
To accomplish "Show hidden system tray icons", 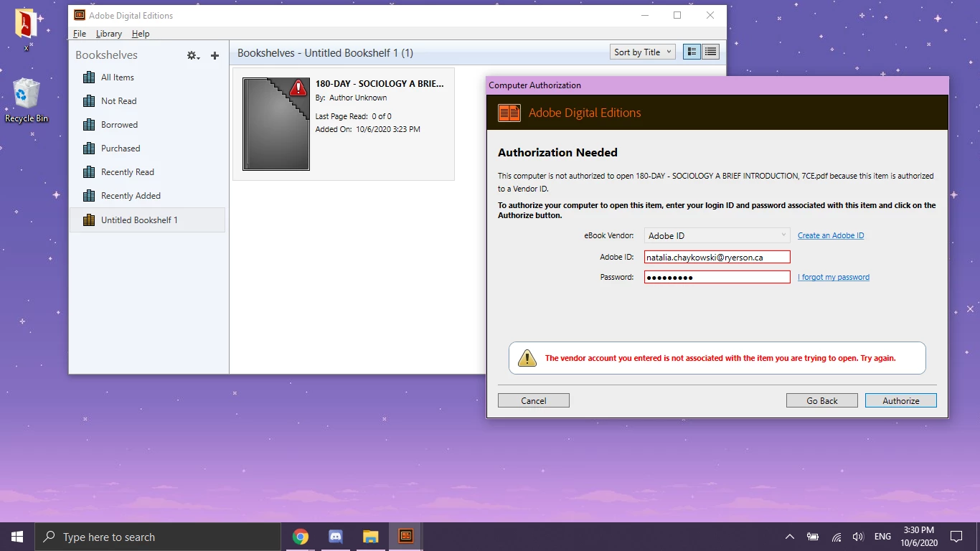I will (790, 537).
